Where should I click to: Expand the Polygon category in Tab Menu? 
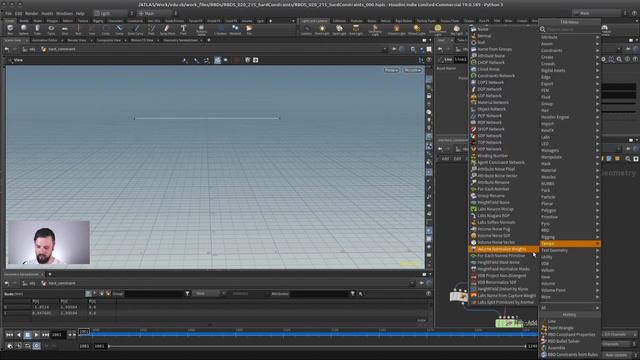(570, 211)
